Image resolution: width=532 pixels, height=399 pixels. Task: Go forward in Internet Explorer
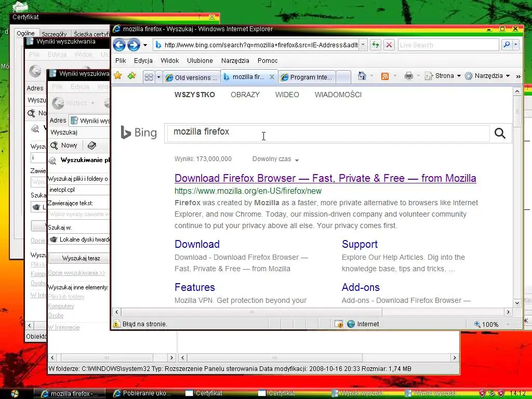(134, 45)
